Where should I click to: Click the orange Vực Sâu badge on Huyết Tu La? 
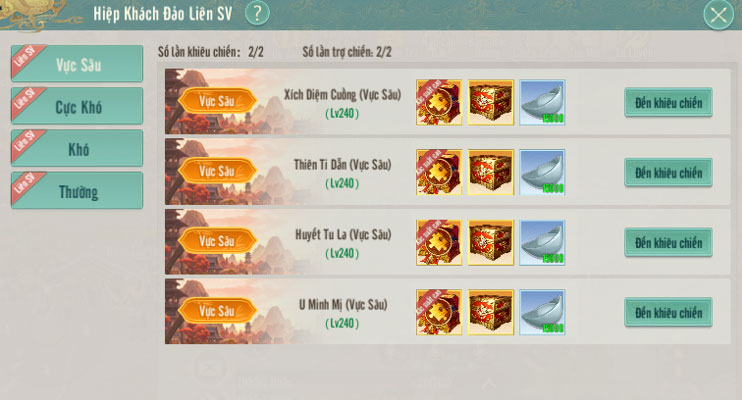[217, 241]
